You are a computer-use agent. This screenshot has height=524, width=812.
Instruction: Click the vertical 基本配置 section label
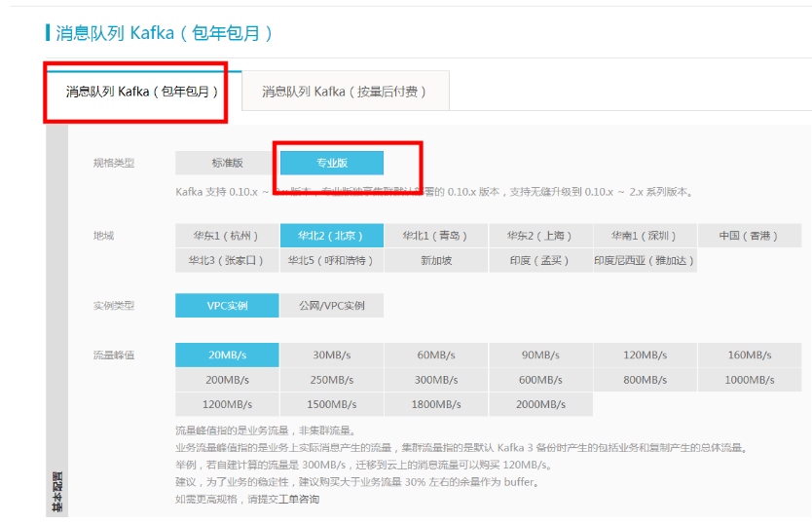57,492
